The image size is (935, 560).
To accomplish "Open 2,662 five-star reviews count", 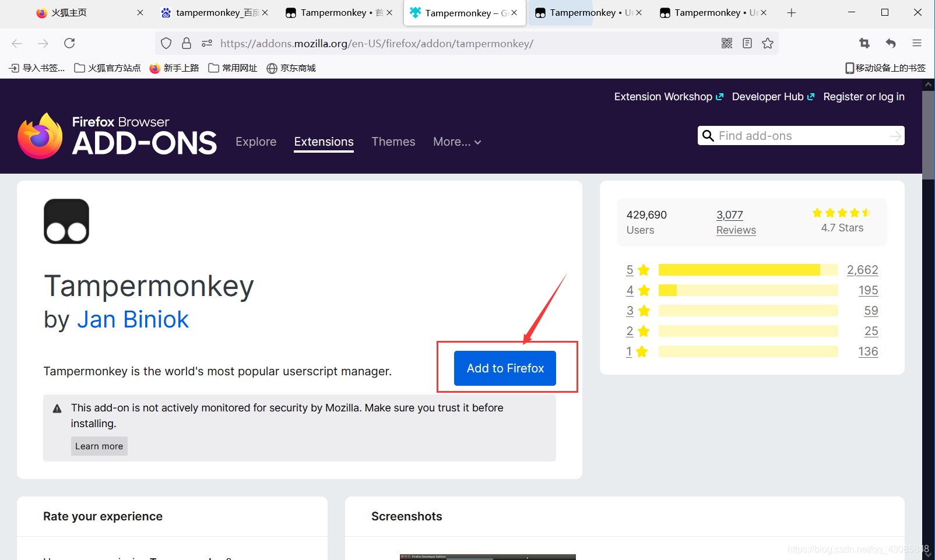I will [x=862, y=270].
